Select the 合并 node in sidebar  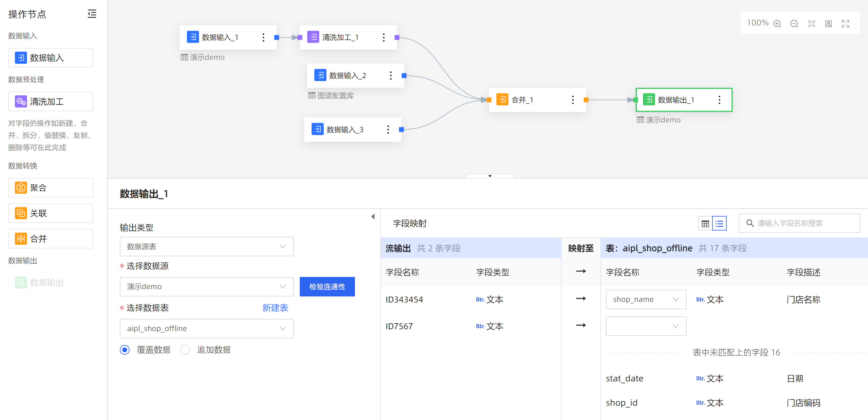pyautogui.click(x=51, y=239)
